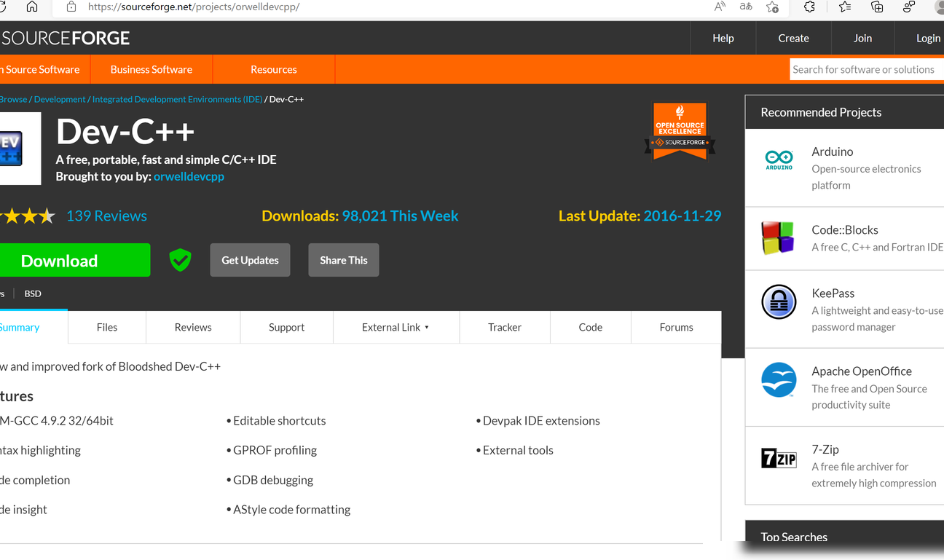
Task: Open the browser Extensions icon
Action: click(x=809, y=7)
